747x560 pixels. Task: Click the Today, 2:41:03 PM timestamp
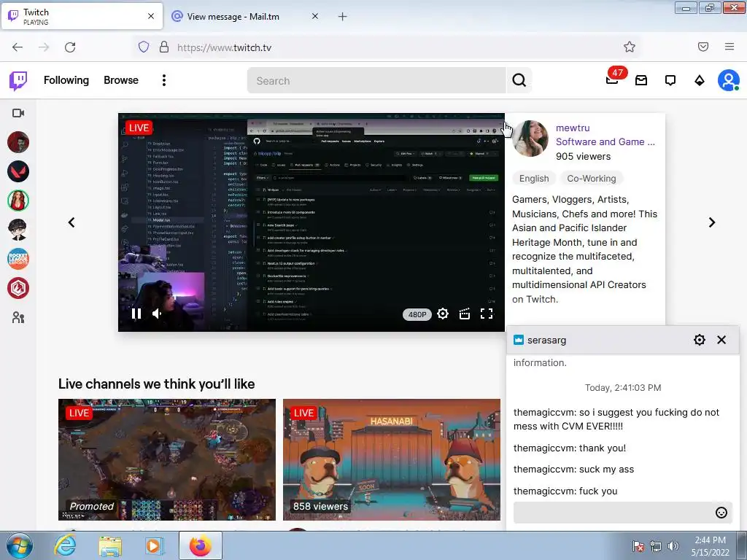click(623, 388)
